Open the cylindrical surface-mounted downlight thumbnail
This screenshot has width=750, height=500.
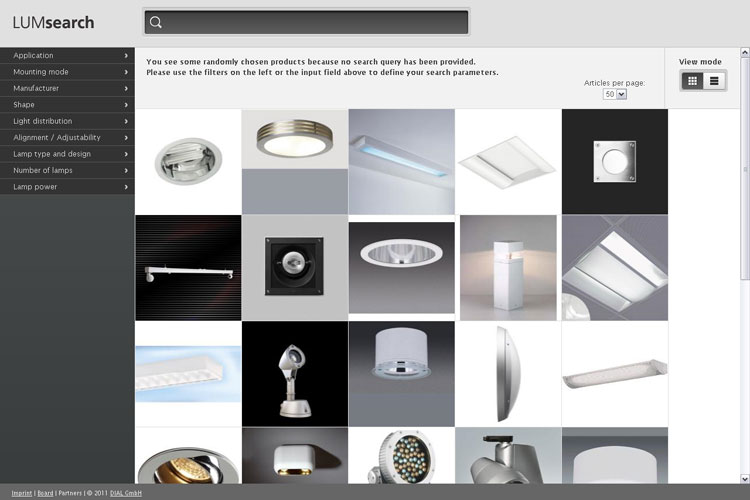[401, 374]
